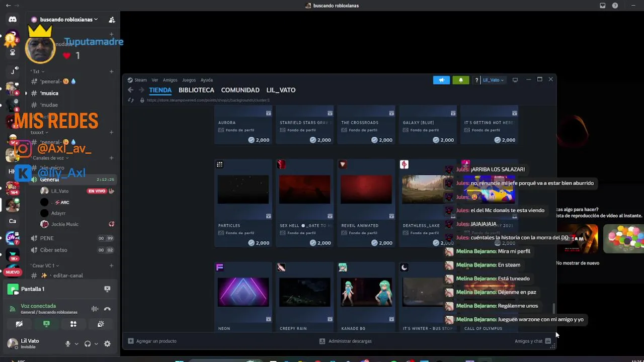
Task: Select PARTICLES profile background thumbnail
Action: click(x=243, y=189)
